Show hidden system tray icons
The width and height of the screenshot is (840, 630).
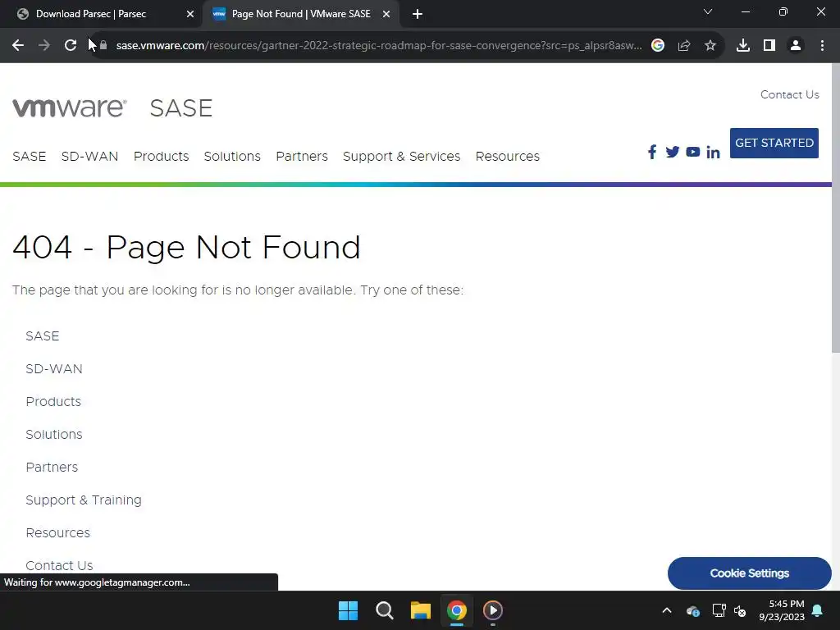coord(667,610)
